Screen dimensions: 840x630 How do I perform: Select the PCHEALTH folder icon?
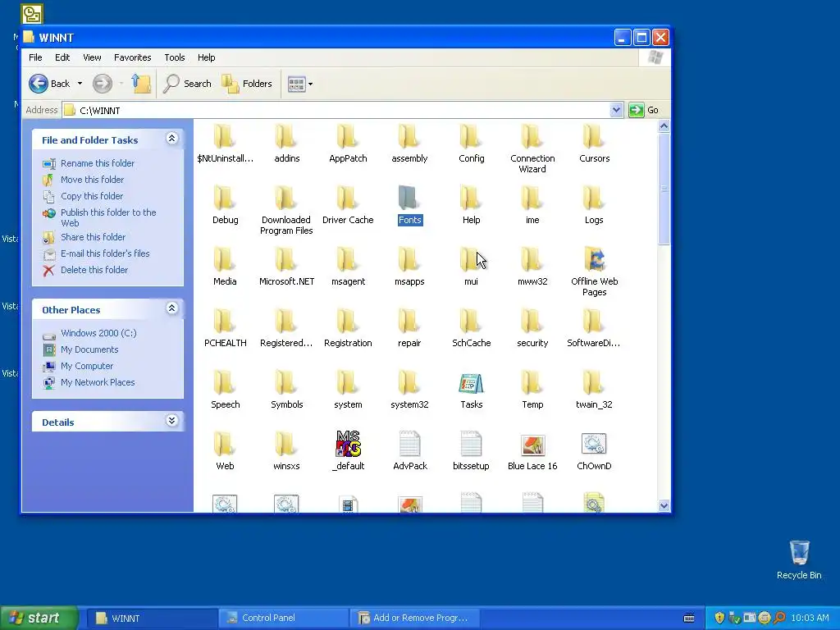click(x=225, y=321)
